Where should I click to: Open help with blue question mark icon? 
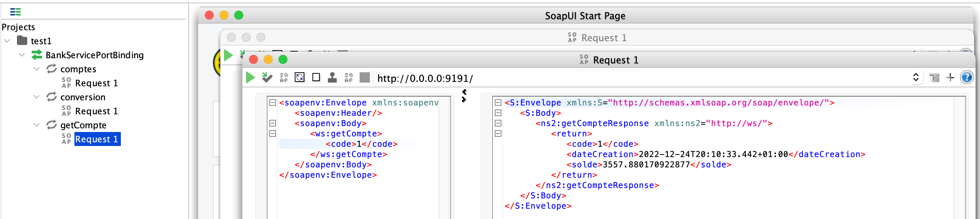[x=967, y=78]
